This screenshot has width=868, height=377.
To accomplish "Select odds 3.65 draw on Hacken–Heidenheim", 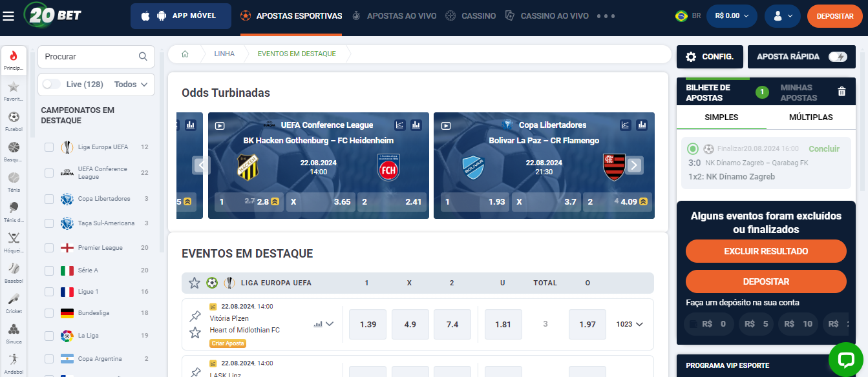I will click(321, 202).
